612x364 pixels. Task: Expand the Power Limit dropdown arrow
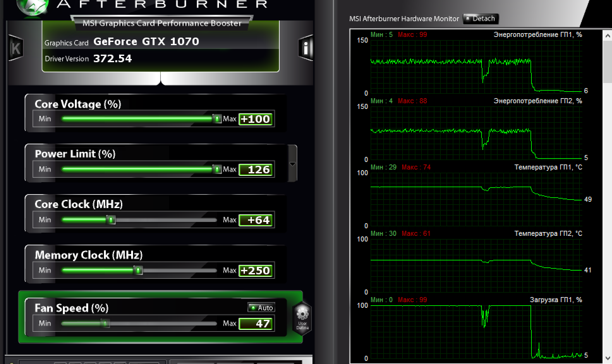pyautogui.click(x=293, y=164)
